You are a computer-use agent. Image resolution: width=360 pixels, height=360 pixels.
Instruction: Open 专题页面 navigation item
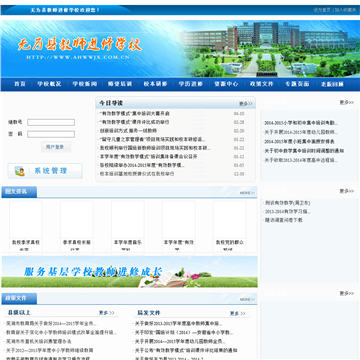click(297, 84)
